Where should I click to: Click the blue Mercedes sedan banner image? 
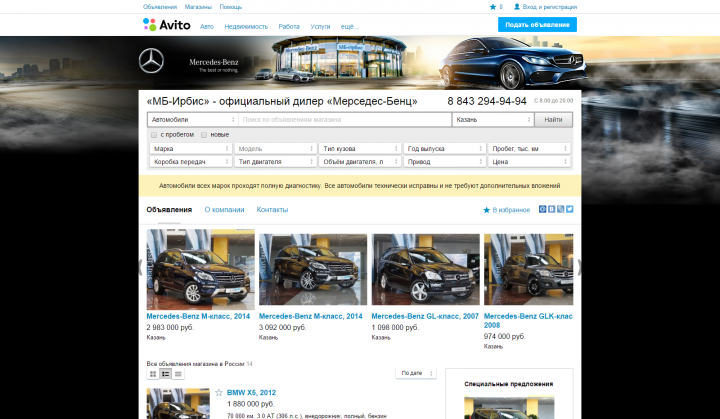513,62
